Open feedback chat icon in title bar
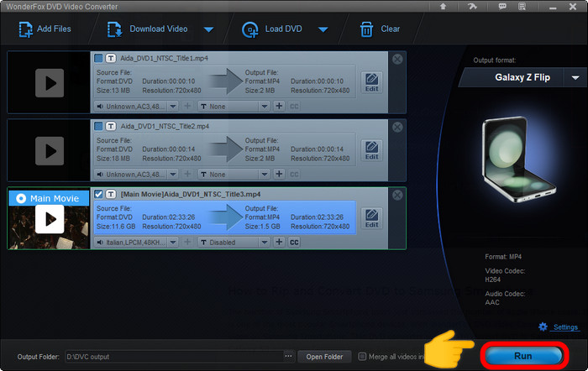588x371 pixels. point(502,7)
